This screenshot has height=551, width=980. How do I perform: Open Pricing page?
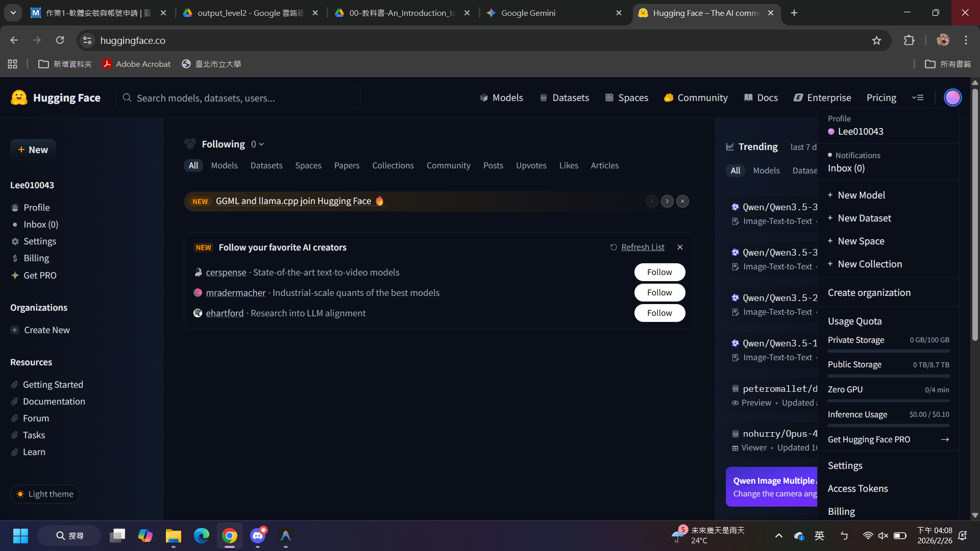[881, 97]
